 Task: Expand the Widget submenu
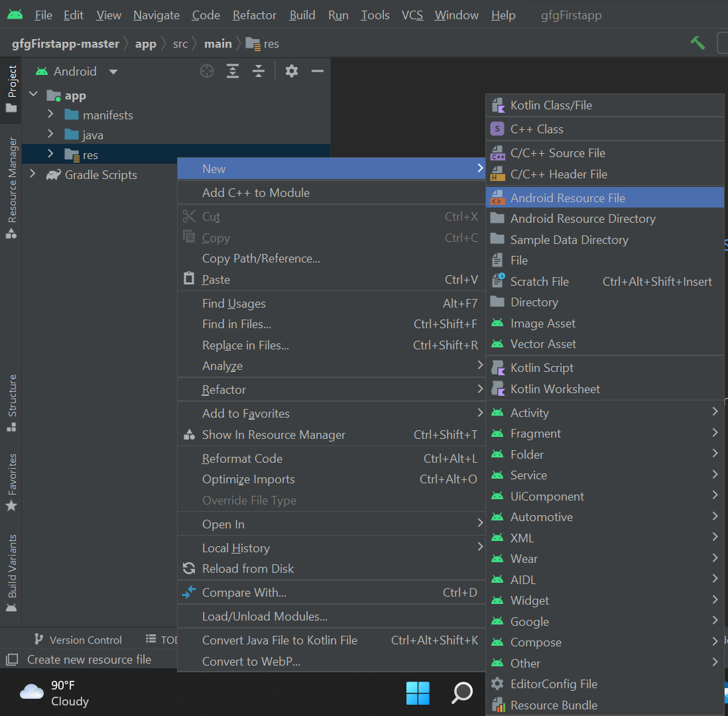point(605,601)
